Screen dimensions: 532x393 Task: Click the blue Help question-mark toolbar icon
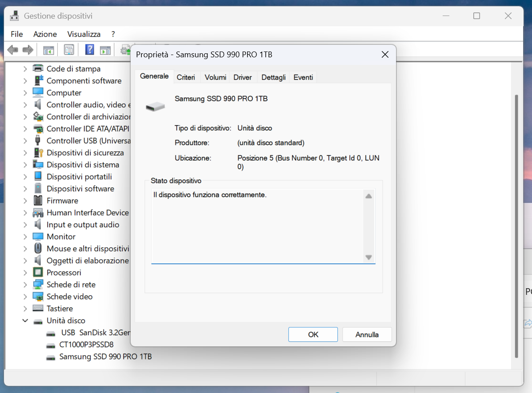click(90, 50)
